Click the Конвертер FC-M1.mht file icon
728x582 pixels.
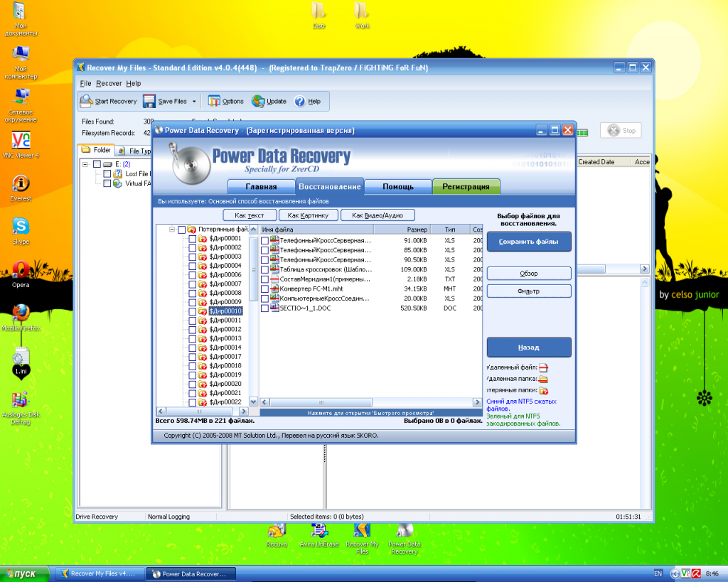pyautogui.click(x=274, y=289)
